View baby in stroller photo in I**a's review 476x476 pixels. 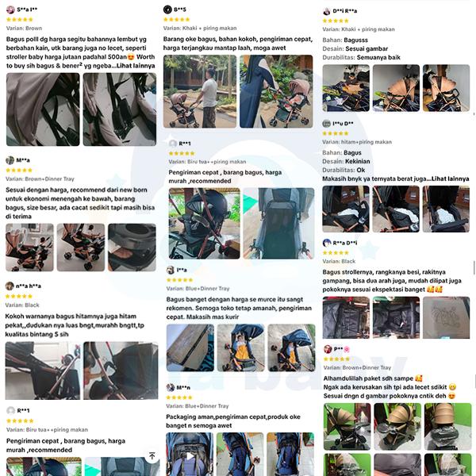coord(240,348)
